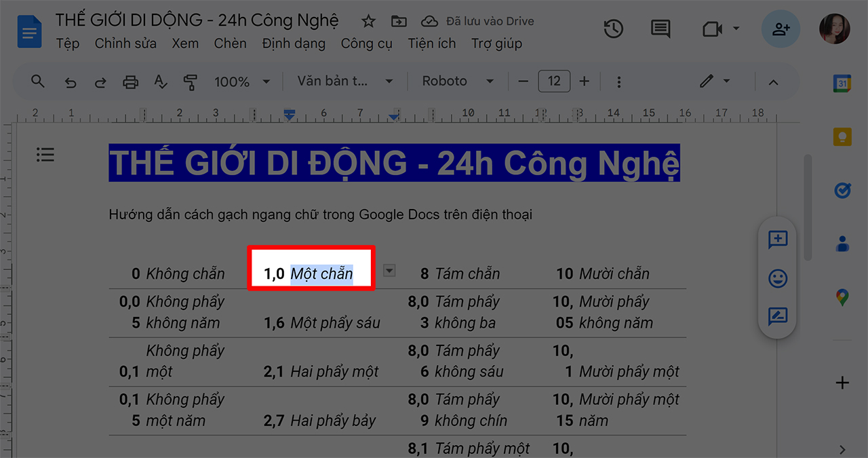Open the Chèn menu
The width and height of the screenshot is (868, 458).
230,43
